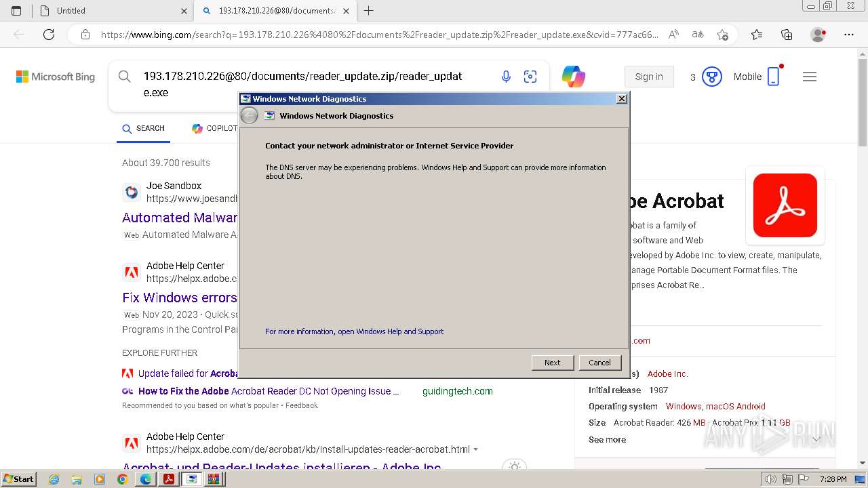Click the Bing search box text
Screen dimensions: 868x488
point(302,84)
